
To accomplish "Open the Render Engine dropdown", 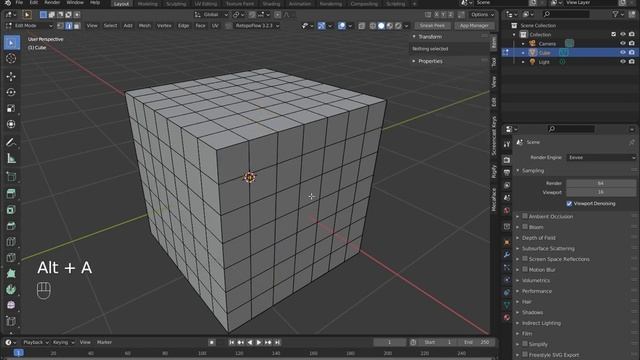I will pos(601,158).
